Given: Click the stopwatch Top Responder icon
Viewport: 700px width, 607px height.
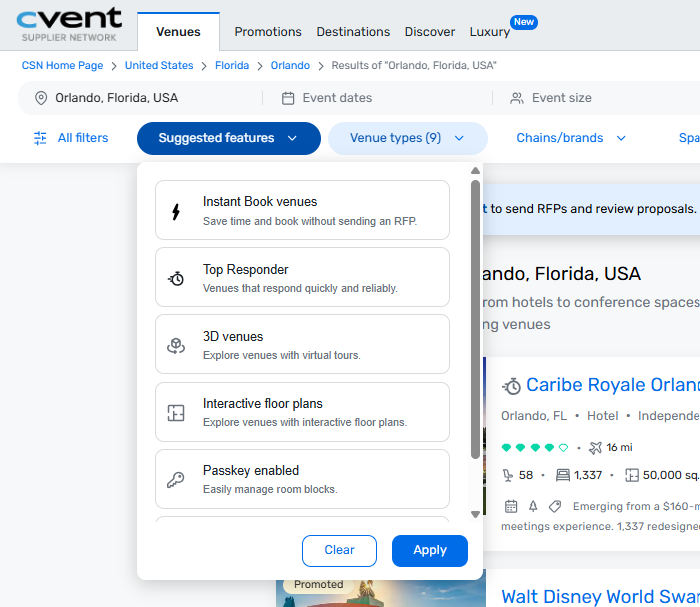Looking at the screenshot, I should (x=176, y=279).
